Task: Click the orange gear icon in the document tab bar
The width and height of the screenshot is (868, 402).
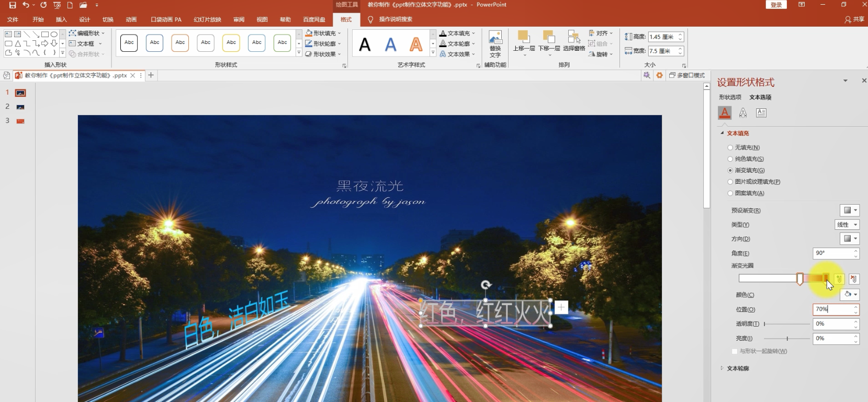Action: [x=659, y=75]
